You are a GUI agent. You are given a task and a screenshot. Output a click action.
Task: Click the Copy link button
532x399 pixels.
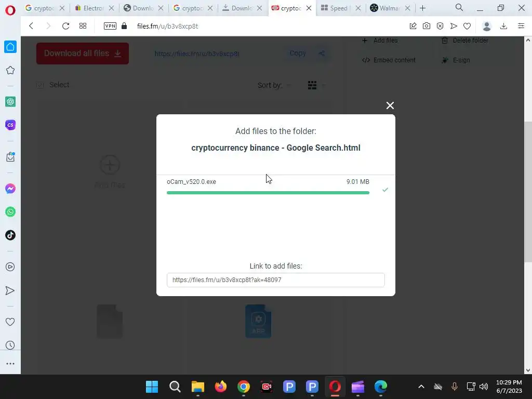coord(298,54)
